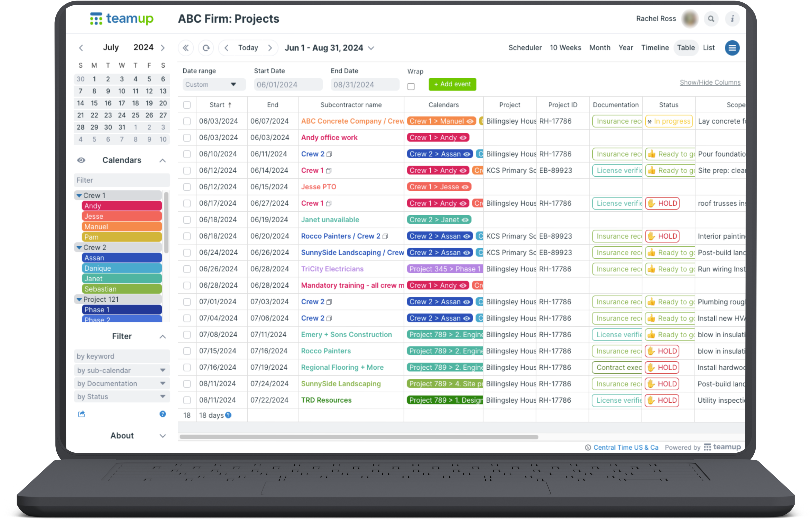Image resolution: width=812 pixels, height=520 pixels.
Task: Next month arrow in mini calendar
Action: pyautogui.click(x=163, y=48)
